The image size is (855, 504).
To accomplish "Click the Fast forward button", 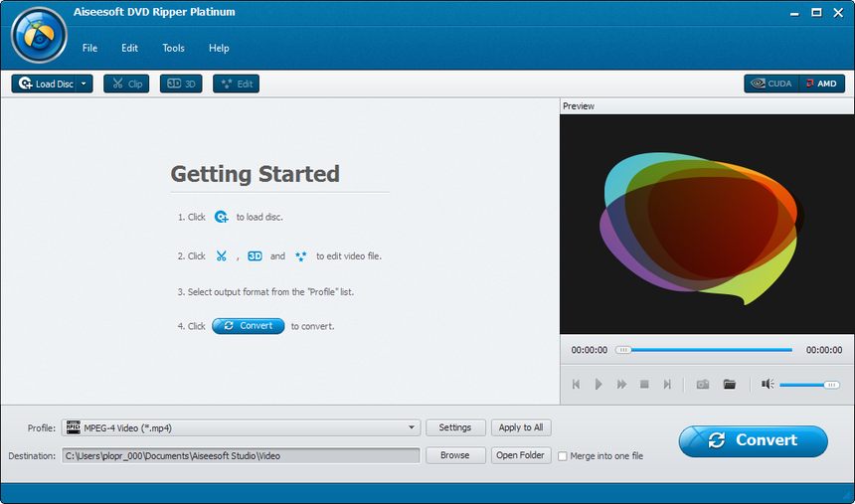I will [621, 385].
